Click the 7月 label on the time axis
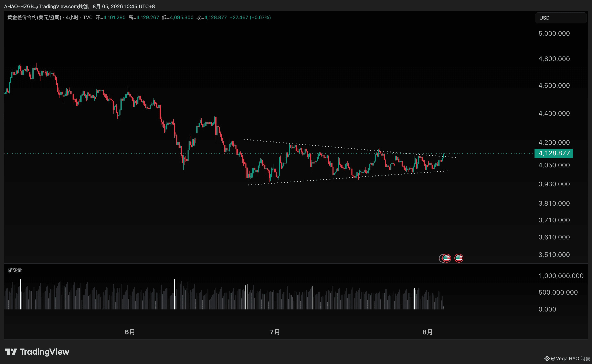Image resolution: width=592 pixels, height=364 pixels. point(275,332)
